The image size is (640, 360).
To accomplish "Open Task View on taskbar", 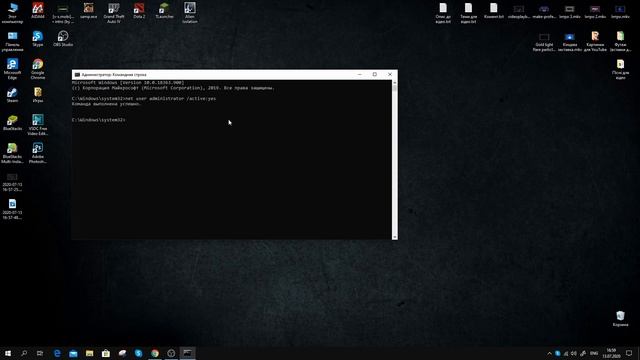I will pyautogui.click(x=40, y=353).
